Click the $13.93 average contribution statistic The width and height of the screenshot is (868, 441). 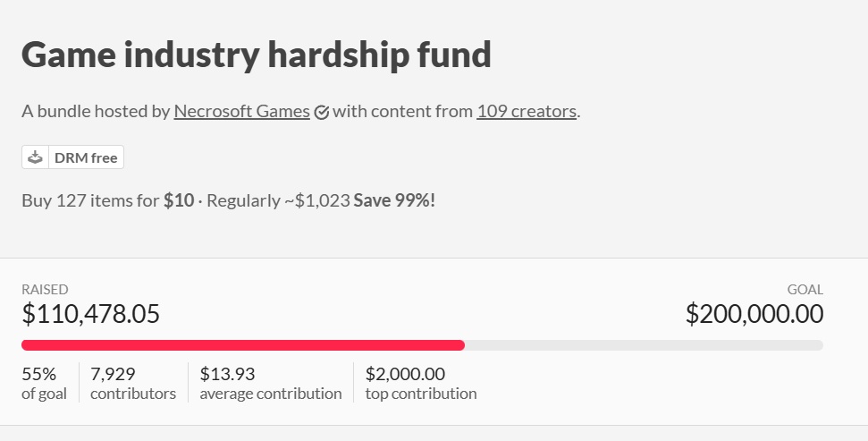point(271,383)
